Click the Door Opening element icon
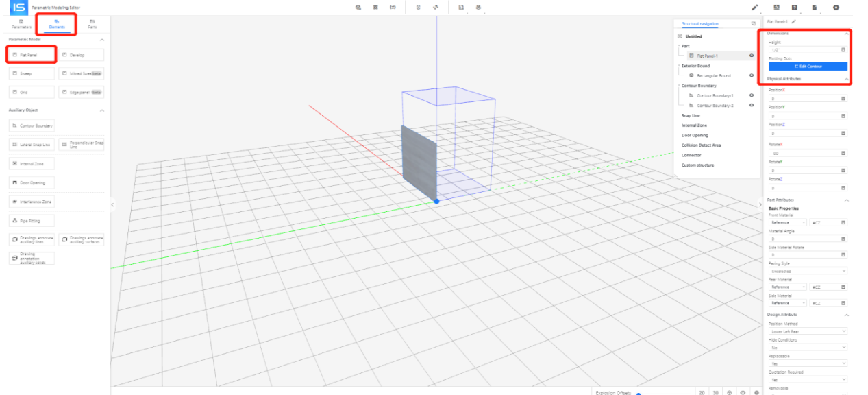Viewport: 868px width, 395px height. click(x=14, y=183)
